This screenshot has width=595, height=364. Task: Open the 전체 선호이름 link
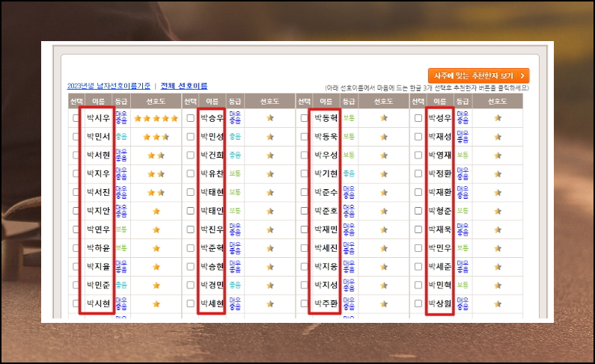pos(184,86)
